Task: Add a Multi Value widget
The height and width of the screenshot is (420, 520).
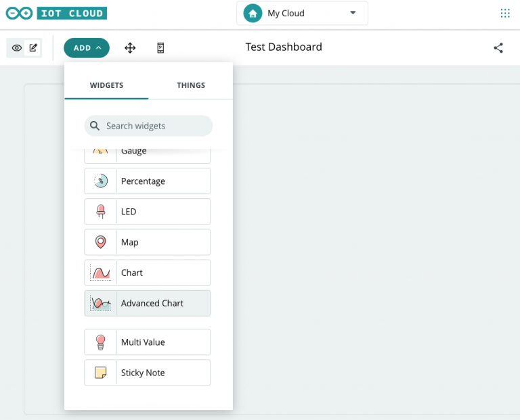Action: [147, 342]
